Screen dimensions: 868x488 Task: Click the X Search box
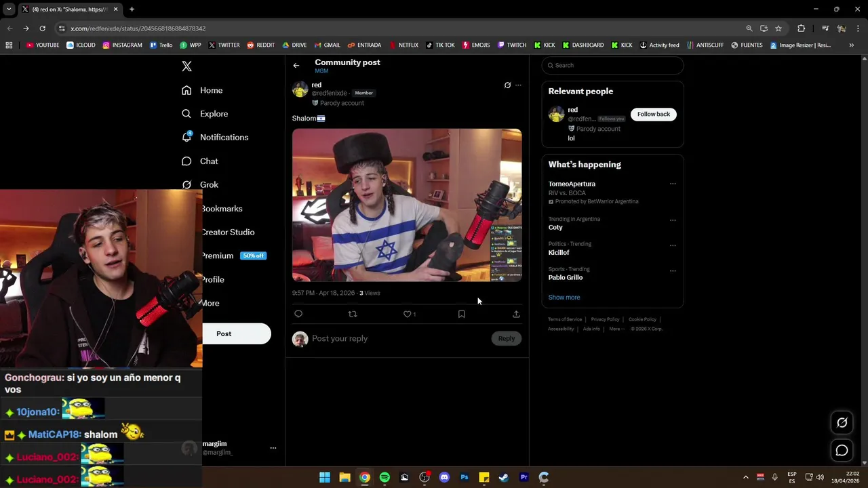coord(612,65)
